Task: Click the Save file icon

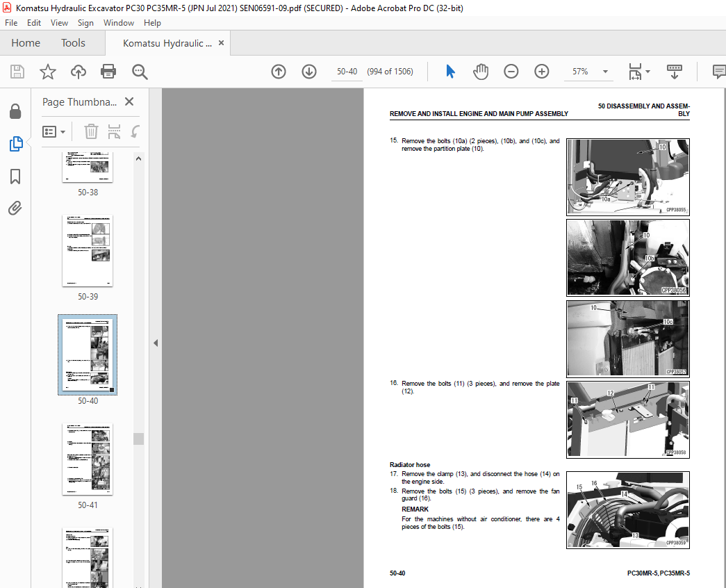Action: [x=17, y=72]
